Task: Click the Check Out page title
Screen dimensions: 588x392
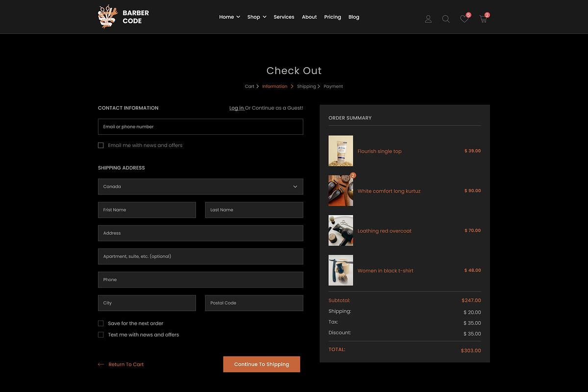Action: coord(294,71)
